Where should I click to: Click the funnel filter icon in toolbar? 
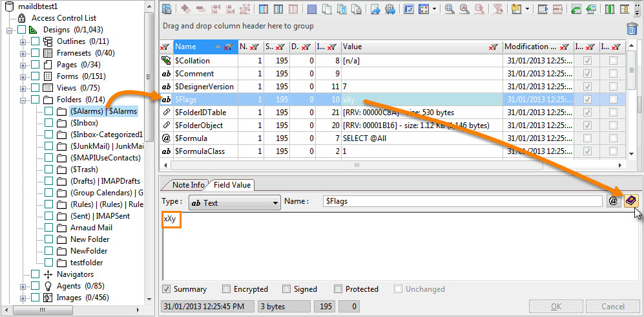498,9
